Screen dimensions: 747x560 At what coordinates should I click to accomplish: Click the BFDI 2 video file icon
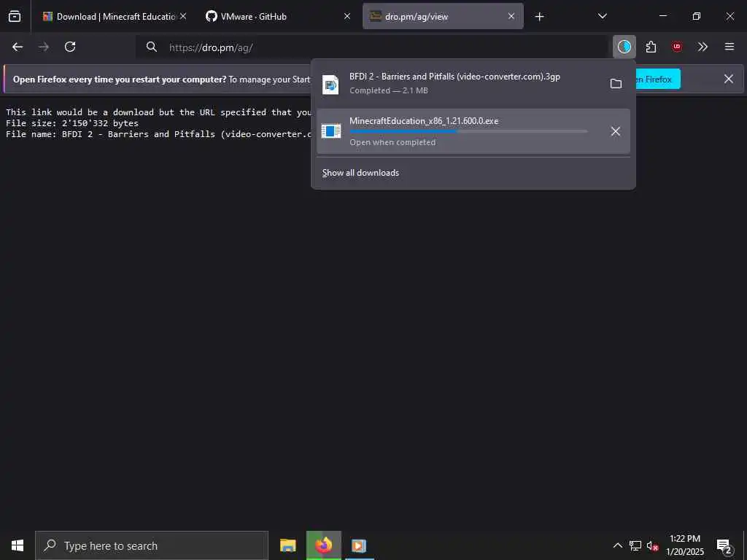tap(330, 85)
